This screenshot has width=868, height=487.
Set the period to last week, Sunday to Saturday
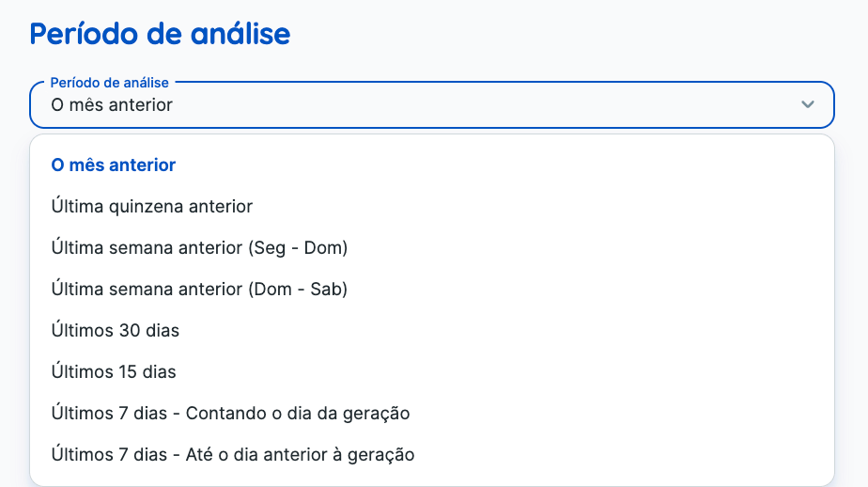(199, 290)
